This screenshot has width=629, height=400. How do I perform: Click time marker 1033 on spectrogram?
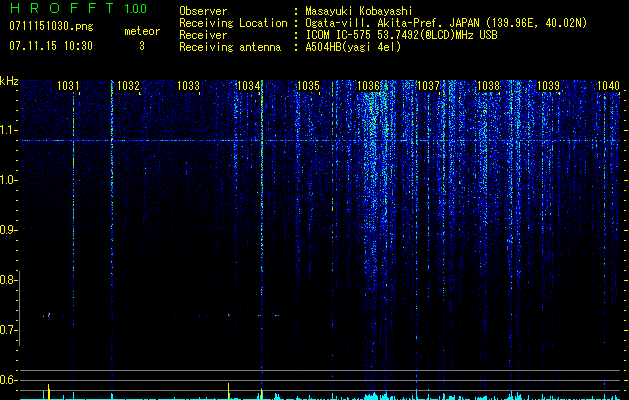pos(188,86)
